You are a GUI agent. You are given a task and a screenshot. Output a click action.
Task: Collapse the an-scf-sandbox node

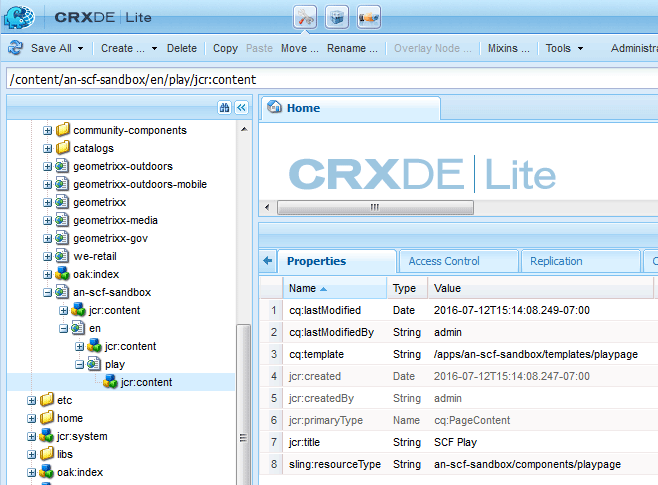(47, 292)
